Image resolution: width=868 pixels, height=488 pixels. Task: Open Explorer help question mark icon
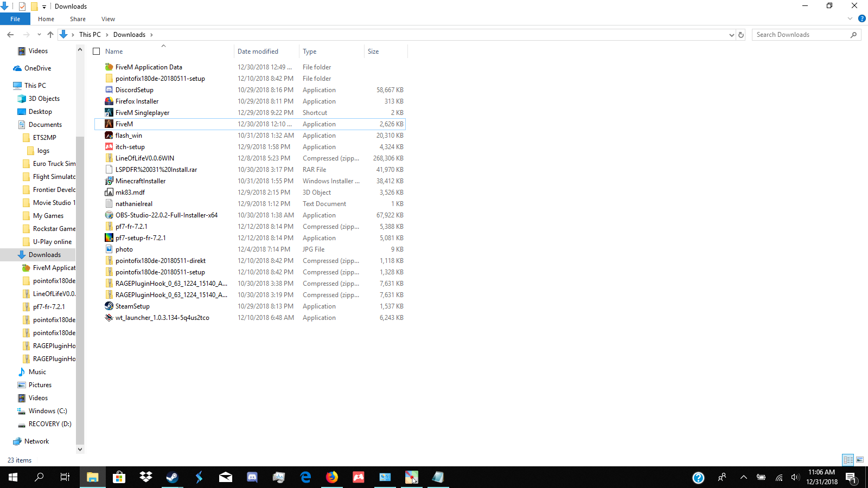(x=861, y=18)
